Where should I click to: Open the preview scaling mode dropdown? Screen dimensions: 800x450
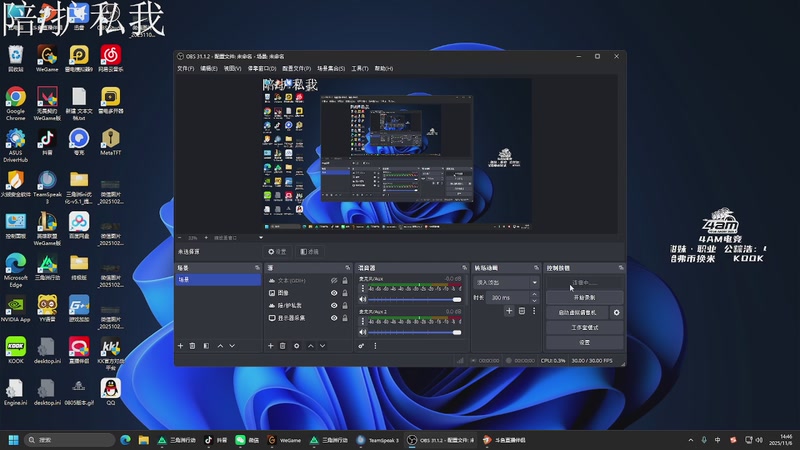(240, 238)
